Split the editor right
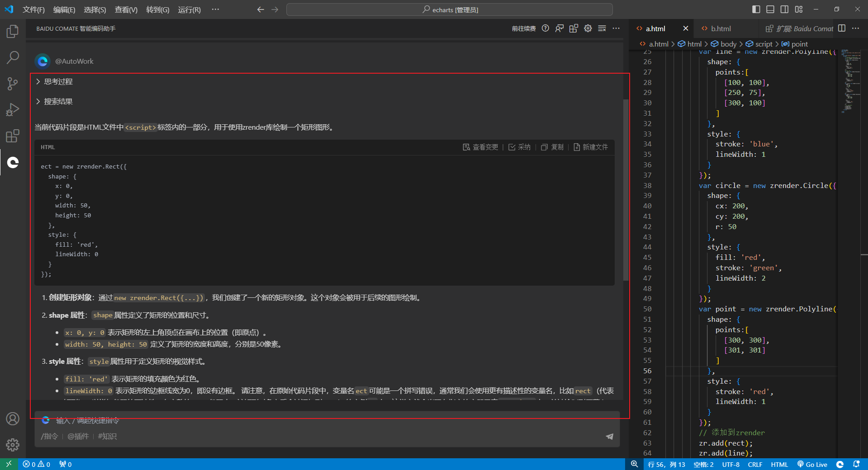Screen dimensions: 868x470 point(842,28)
